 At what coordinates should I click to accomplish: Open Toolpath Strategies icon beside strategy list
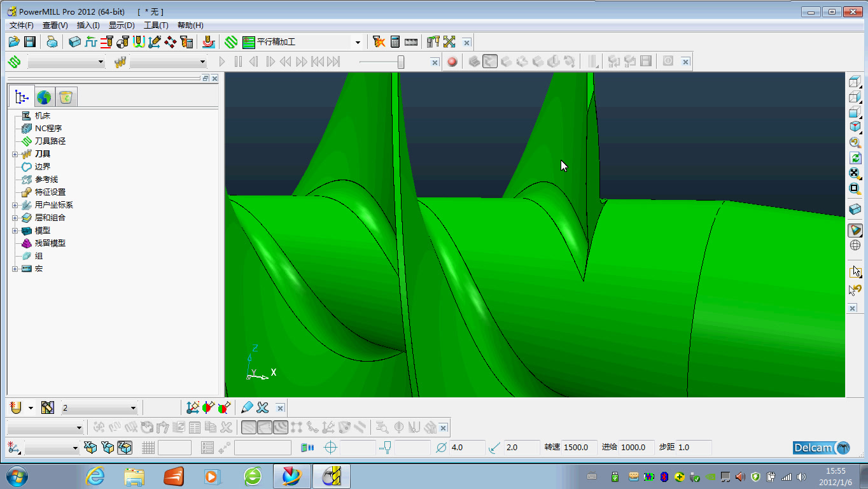(x=231, y=42)
